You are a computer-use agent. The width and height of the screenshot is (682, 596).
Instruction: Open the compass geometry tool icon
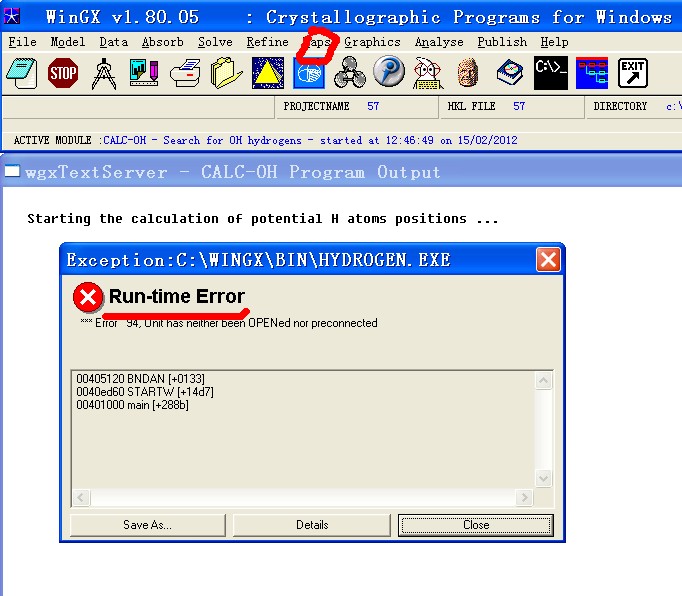104,74
